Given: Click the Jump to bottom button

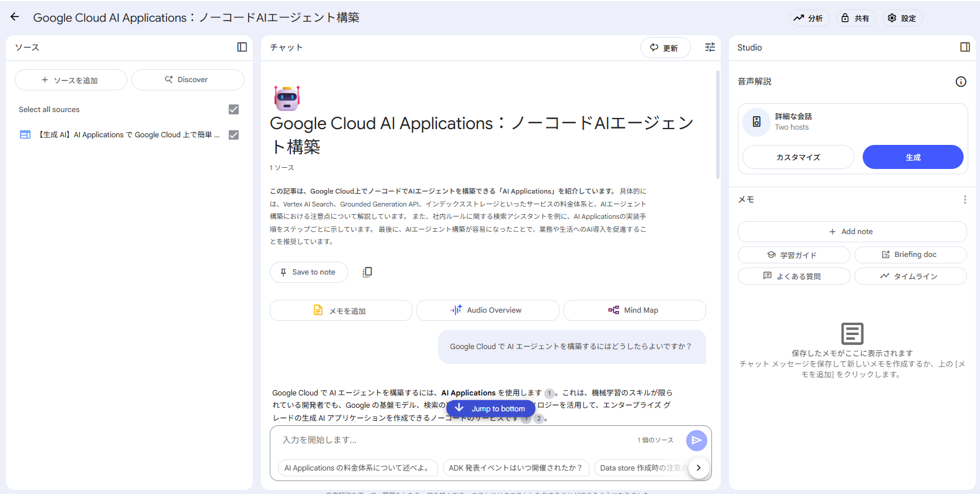Looking at the screenshot, I should point(491,408).
